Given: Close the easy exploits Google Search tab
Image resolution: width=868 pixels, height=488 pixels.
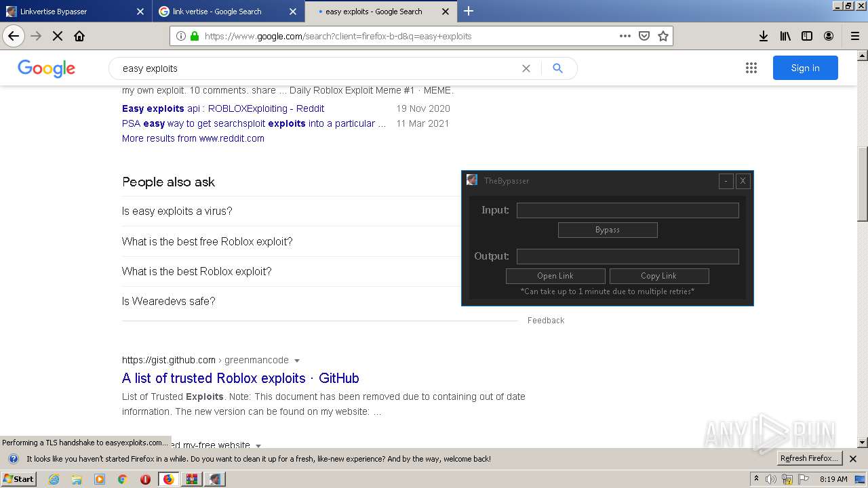Looking at the screenshot, I should pos(446,12).
